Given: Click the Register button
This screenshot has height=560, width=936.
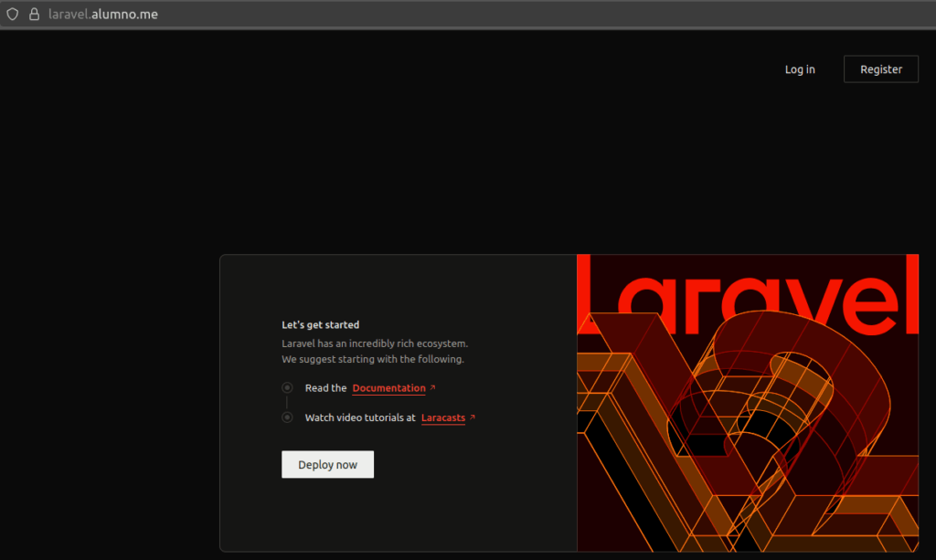Looking at the screenshot, I should (879, 69).
